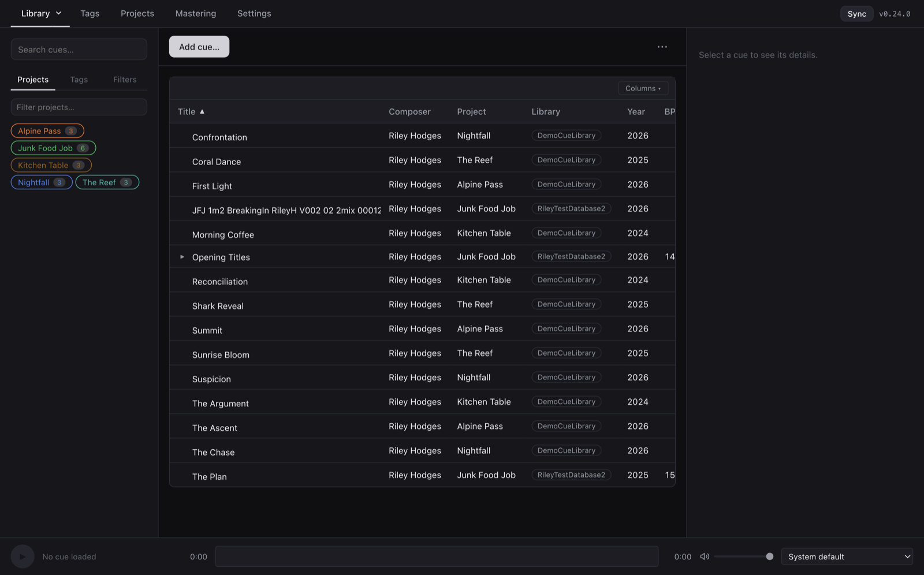
Task: Open the Library dropdown menu
Action: click(x=40, y=13)
